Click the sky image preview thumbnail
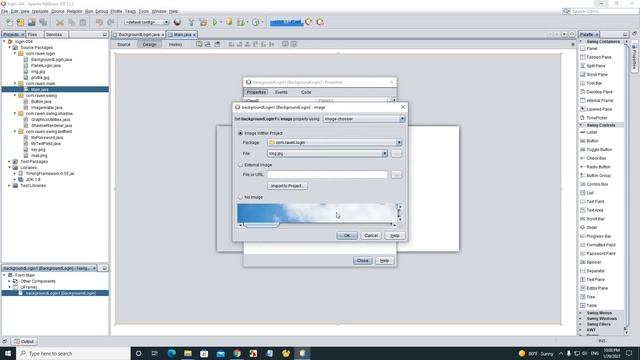Image resolution: width=640 pixels, height=360 pixels. (x=317, y=213)
